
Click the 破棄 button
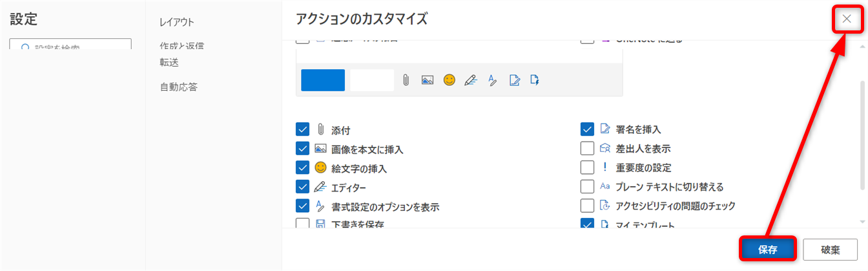click(830, 249)
